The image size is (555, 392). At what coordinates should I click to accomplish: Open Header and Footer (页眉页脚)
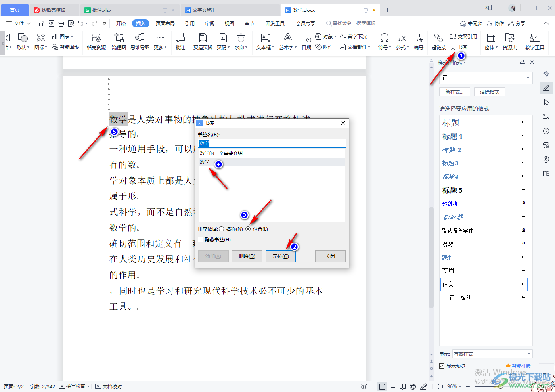click(203, 42)
